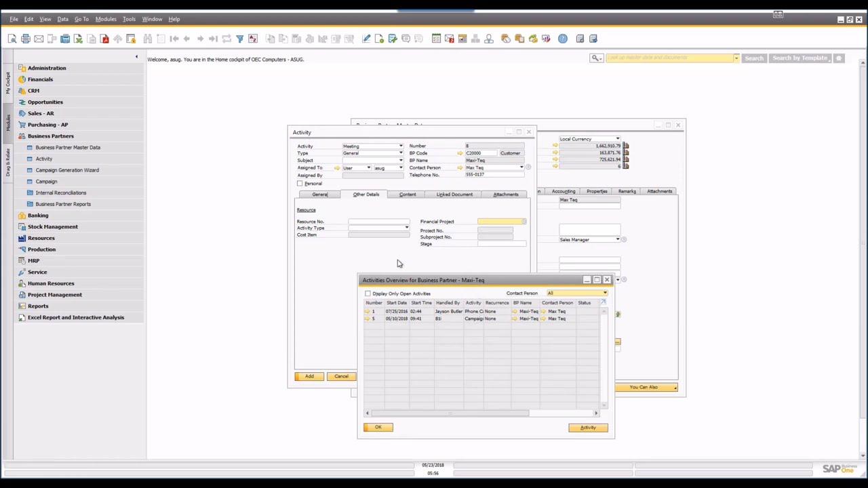
Task: Switch to the Linked Document tab
Action: coord(454,195)
